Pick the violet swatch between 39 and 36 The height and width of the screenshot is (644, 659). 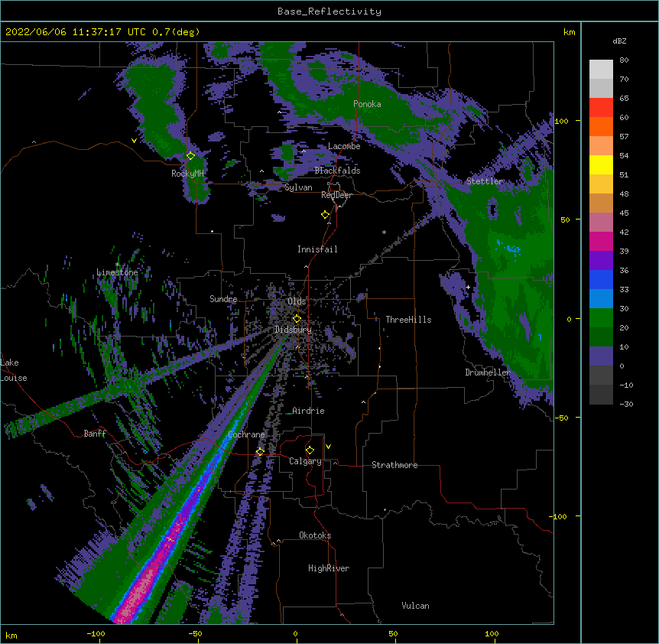pyautogui.click(x=601, y=261)
